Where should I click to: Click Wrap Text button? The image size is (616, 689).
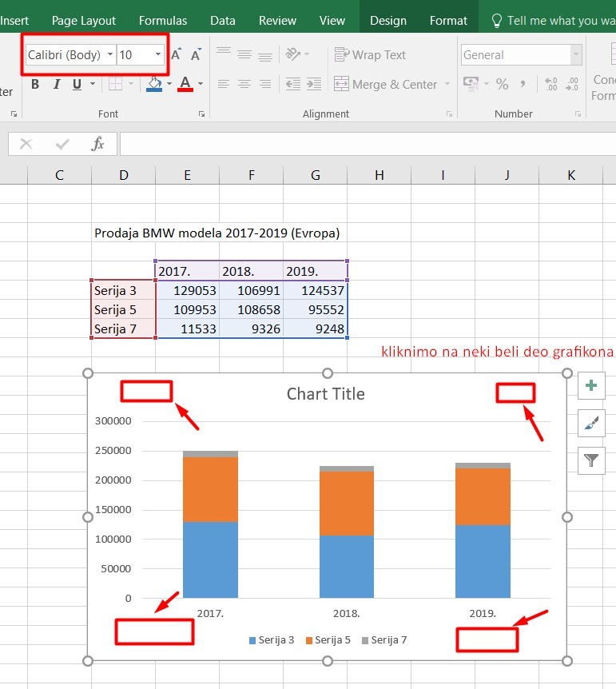(x=370, y=54)
